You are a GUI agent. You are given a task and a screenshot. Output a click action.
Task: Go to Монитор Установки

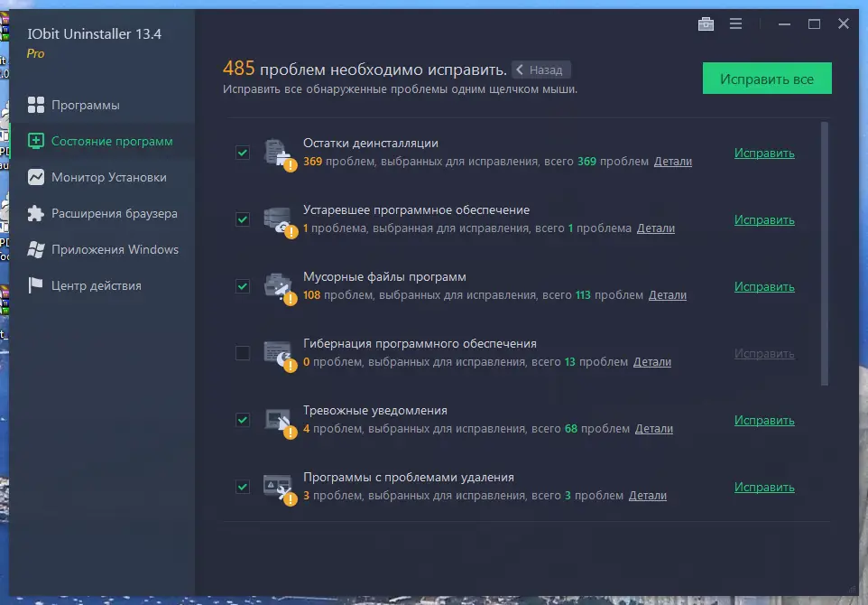[103, 177]
